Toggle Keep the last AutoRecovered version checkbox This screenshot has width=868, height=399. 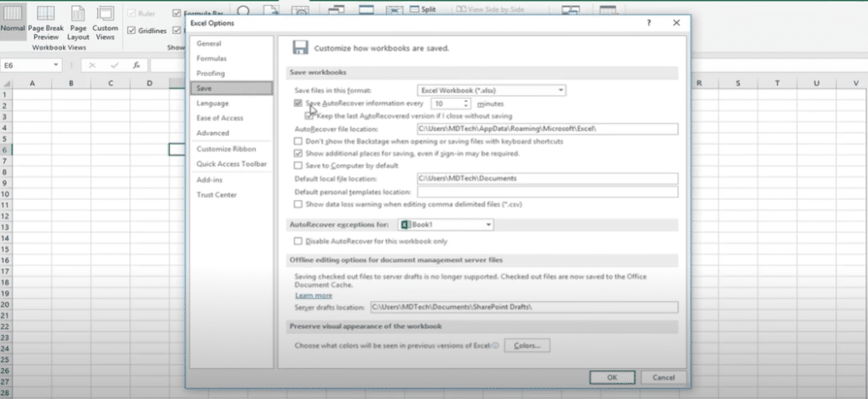[309, 116]
